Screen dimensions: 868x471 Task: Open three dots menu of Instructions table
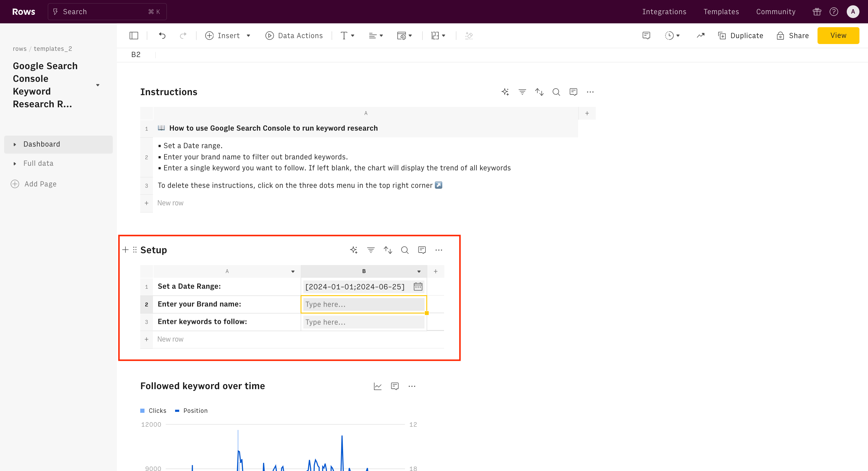pos(590,92)
